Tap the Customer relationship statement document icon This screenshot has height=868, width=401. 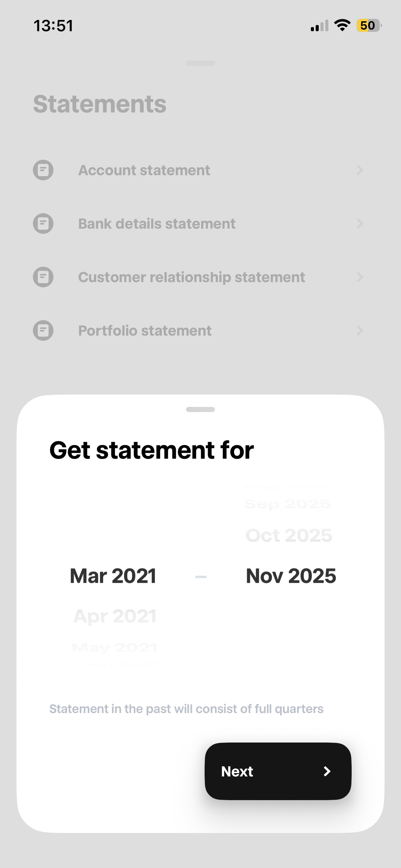[43, 277]
